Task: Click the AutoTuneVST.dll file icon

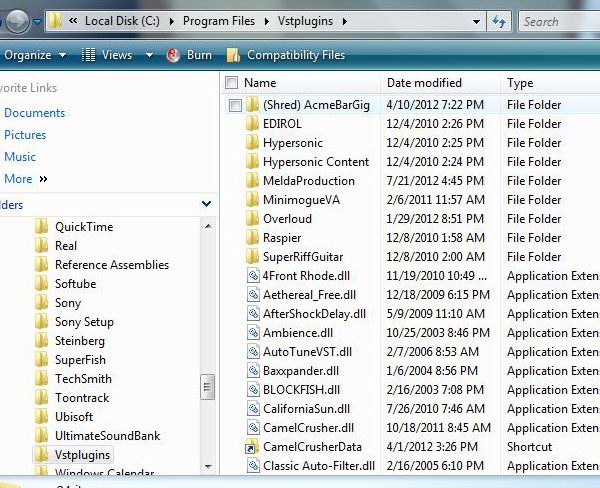Action: tap(253, 352)
